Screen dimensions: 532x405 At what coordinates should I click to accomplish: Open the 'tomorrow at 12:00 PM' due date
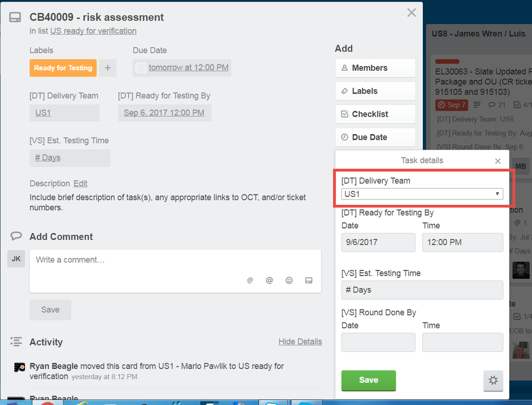point(189,68)
